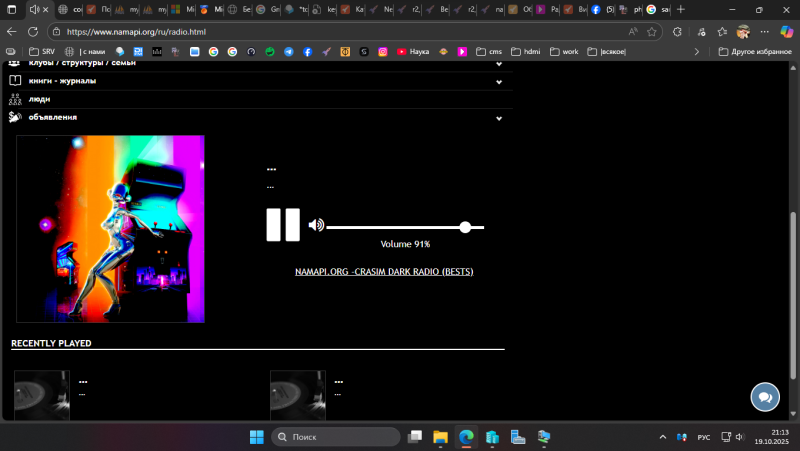Pause the radio stream
The image size is (800, 451).
pyautogui.click(x=283, y=225)
